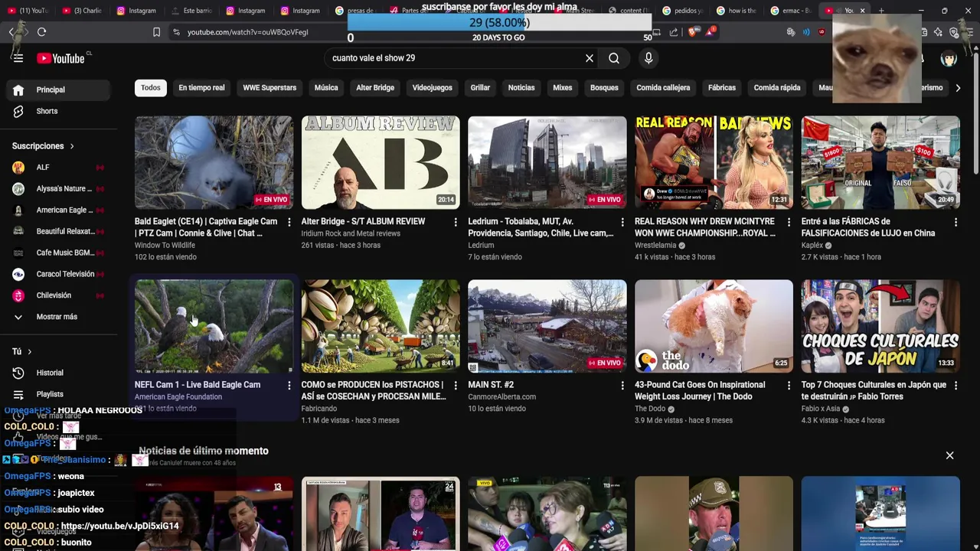The image size is (980, 551).
Task: Dismiss Noticias de último momento section
Action: pyautogui.click(x=949, y=455)
